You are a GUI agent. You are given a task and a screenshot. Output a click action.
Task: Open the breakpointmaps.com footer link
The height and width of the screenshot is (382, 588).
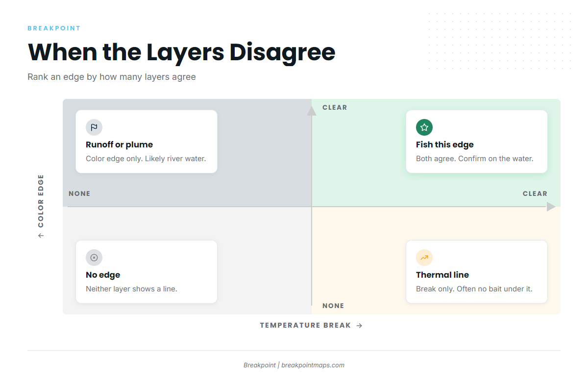click(x=313, y=365)
